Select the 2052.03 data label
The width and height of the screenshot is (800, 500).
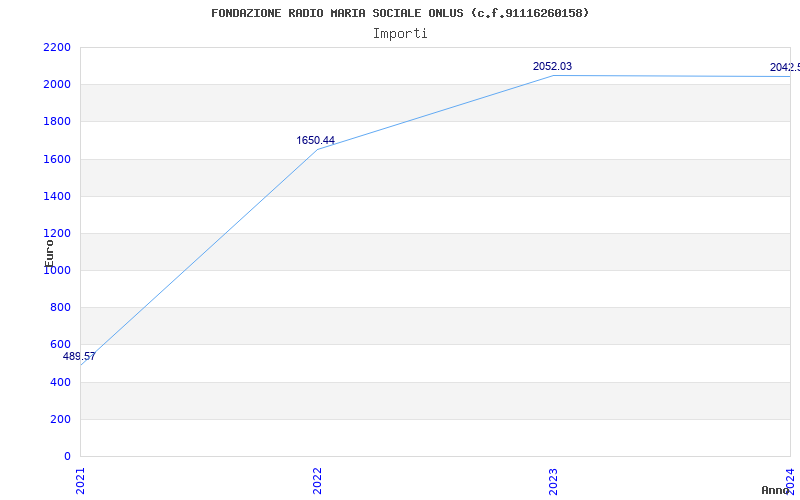click(553, 66)
